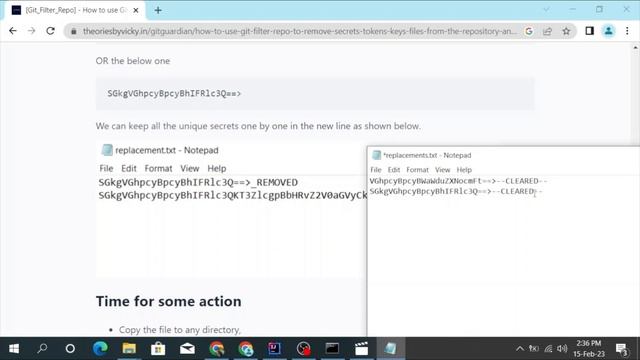The width and height of the screenshot is (640, 360).
Task: Open network status icon in tray
Action: [x=548, y=349]
